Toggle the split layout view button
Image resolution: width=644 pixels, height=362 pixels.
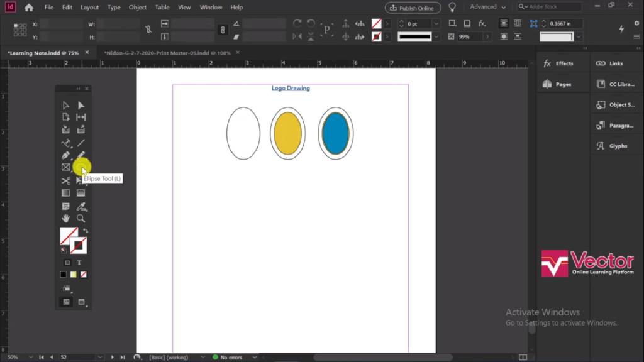click(x=523, y=358)
